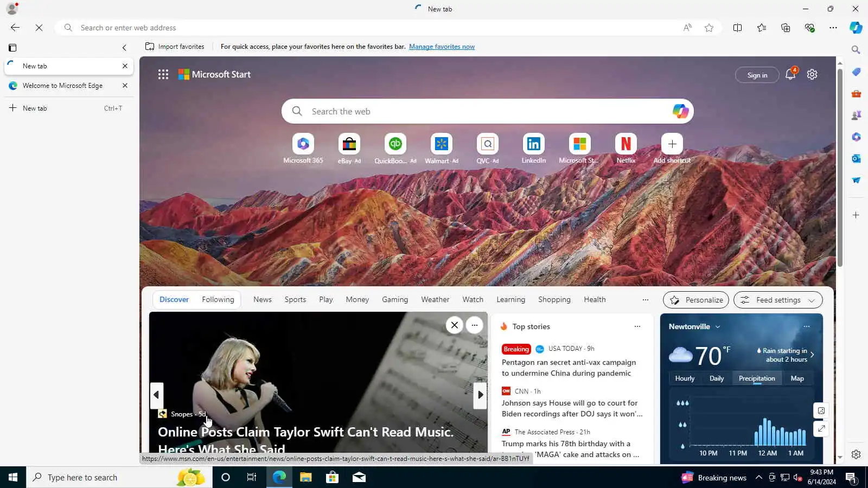Open sidebar Tools briefcase icon

[856, 93]
